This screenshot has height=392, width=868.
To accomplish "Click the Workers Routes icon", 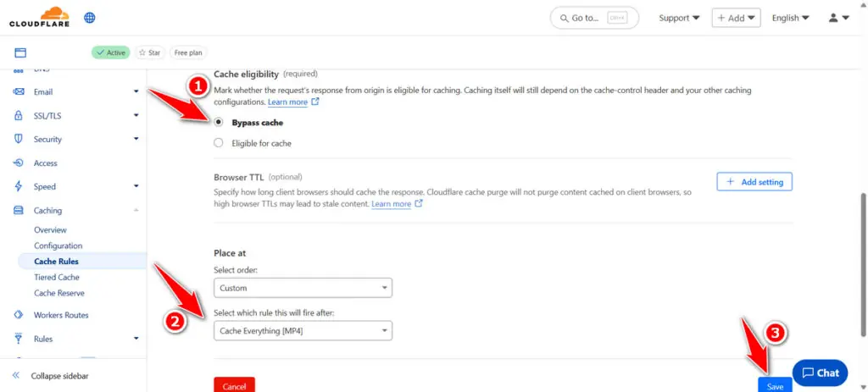I will click(x=18, y=315).
